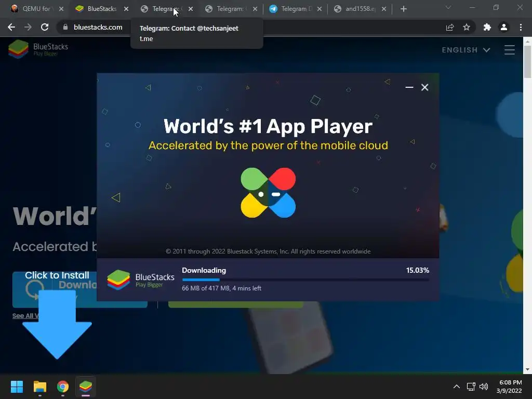Open the Chrome tab search chevron

448,7
